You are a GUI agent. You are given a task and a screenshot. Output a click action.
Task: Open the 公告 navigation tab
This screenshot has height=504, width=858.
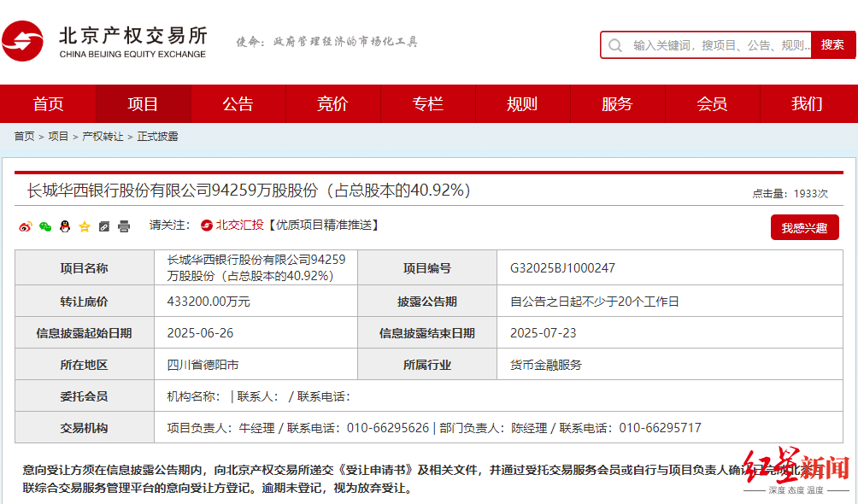click(238, 104)
